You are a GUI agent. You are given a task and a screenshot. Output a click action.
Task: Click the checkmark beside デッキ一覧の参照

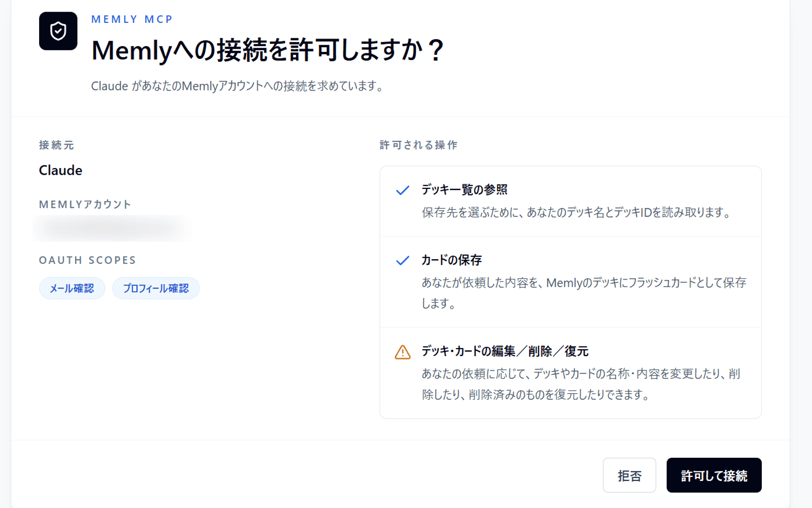point(402,190)
